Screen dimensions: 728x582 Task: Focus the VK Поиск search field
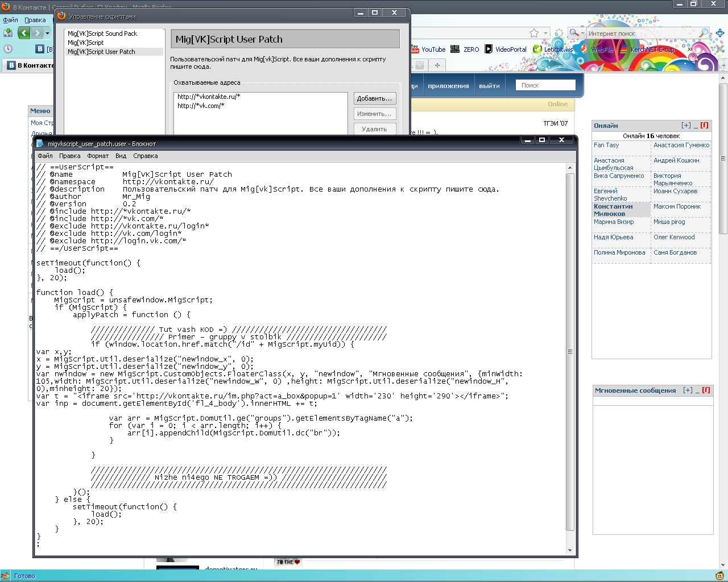pyautogui.click(x=545, y=85)
